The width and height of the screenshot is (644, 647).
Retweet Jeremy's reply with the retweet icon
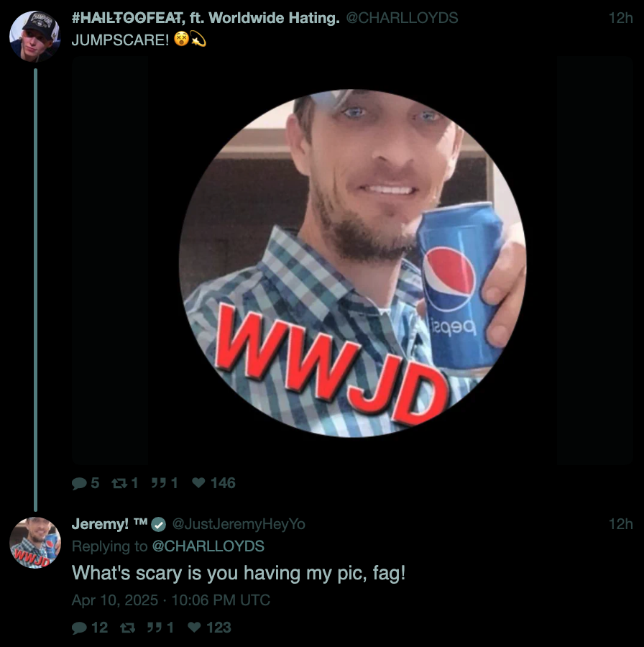(x=127, y=628)
